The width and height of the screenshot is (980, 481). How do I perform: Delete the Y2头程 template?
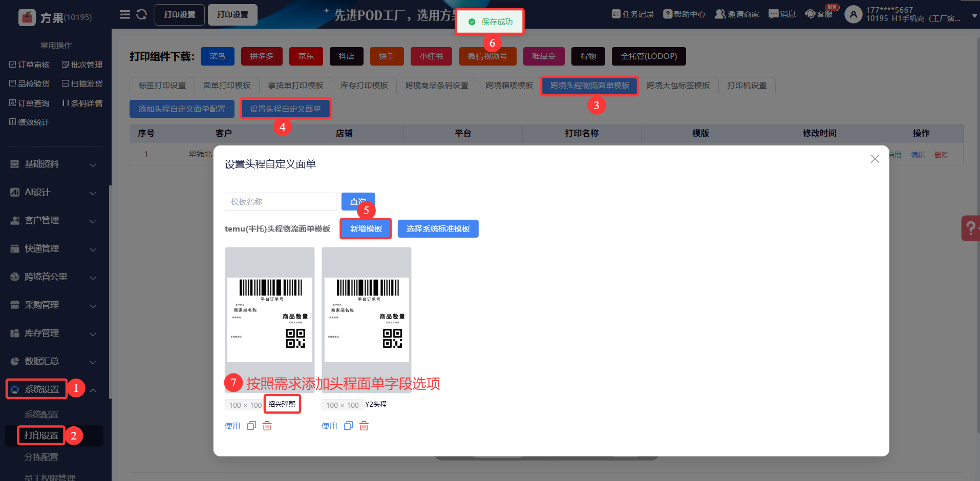[364, 426]
